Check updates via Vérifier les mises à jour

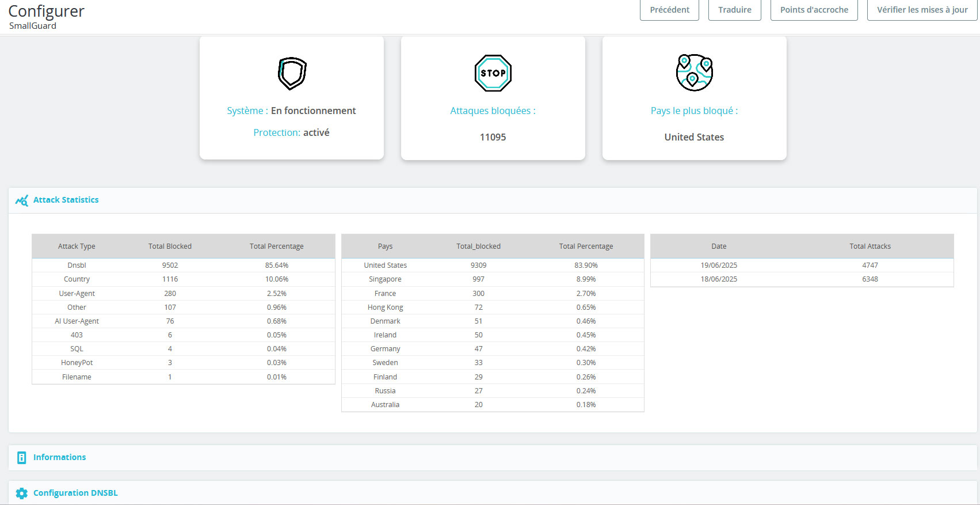(x=922, y=10)
